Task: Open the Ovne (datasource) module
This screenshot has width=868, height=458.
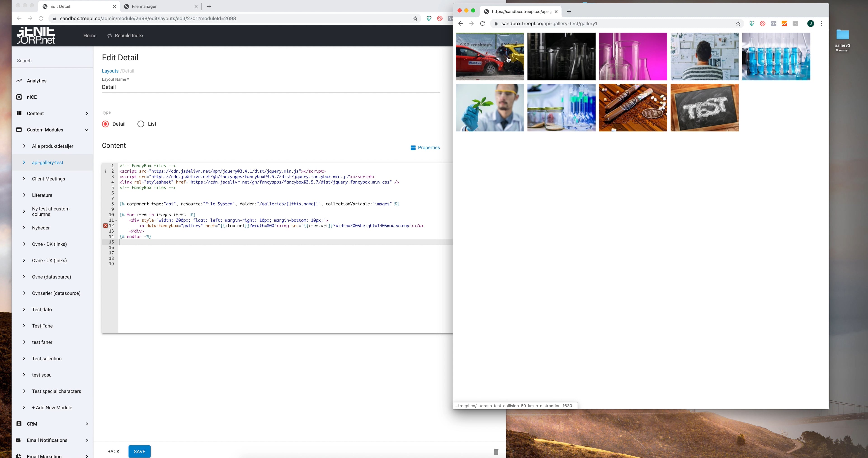Action: 52,277
